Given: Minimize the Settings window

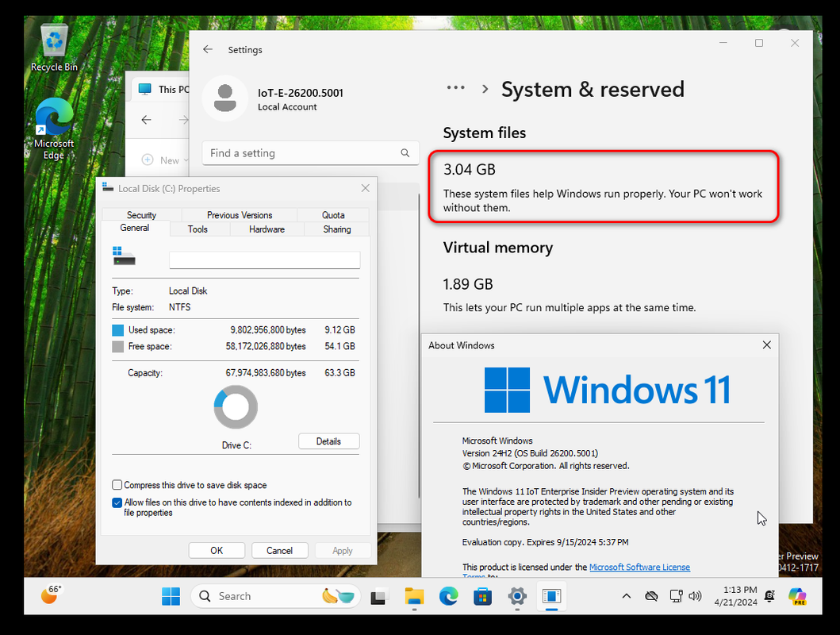Looking at the screenshot, I should click(x=723, y=43).
